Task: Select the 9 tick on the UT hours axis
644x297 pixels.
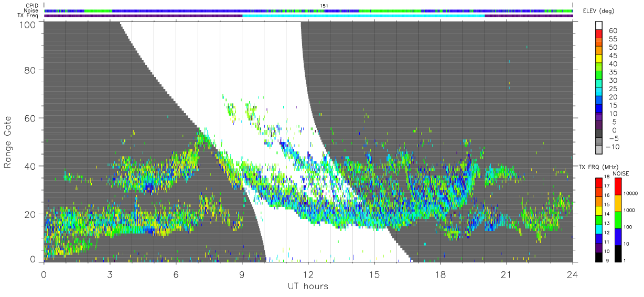Action: pos(242,274)
